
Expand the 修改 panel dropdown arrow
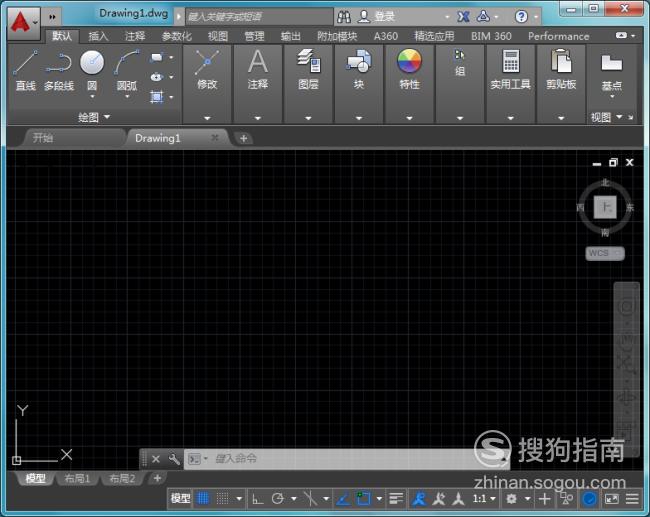[207, 118]
